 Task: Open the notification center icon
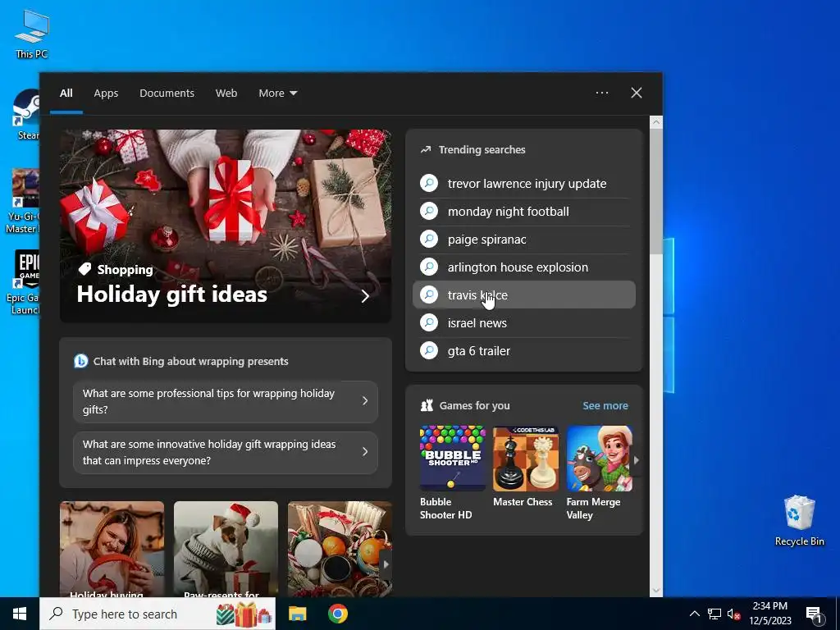814,615
